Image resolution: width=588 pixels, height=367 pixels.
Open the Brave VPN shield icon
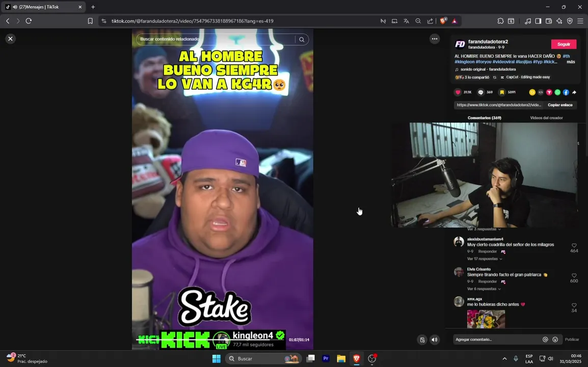(570, 21)
